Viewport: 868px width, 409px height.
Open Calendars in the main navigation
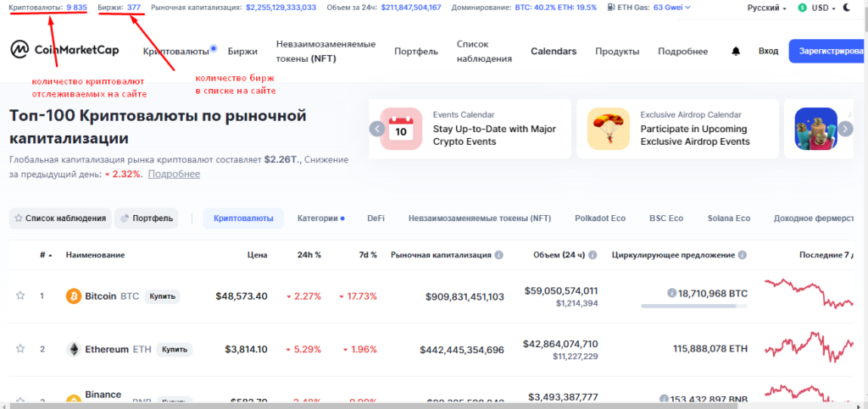[x=554, y=52]
